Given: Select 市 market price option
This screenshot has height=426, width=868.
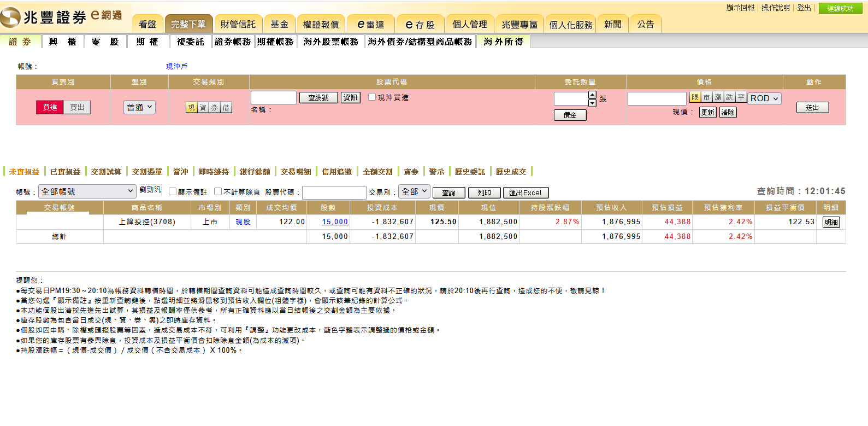Looking at the screenshot, I should [x=706, y=97].
